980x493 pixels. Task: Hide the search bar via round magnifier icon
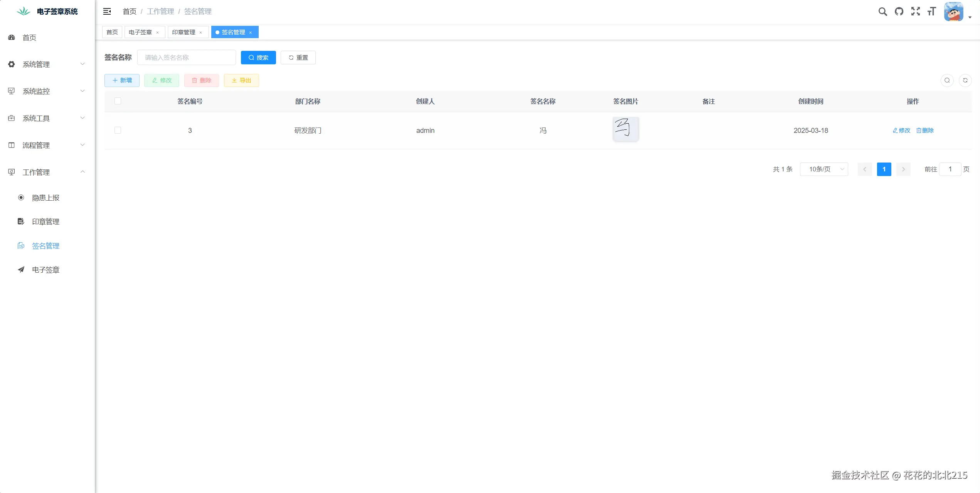tap(947, 80)
